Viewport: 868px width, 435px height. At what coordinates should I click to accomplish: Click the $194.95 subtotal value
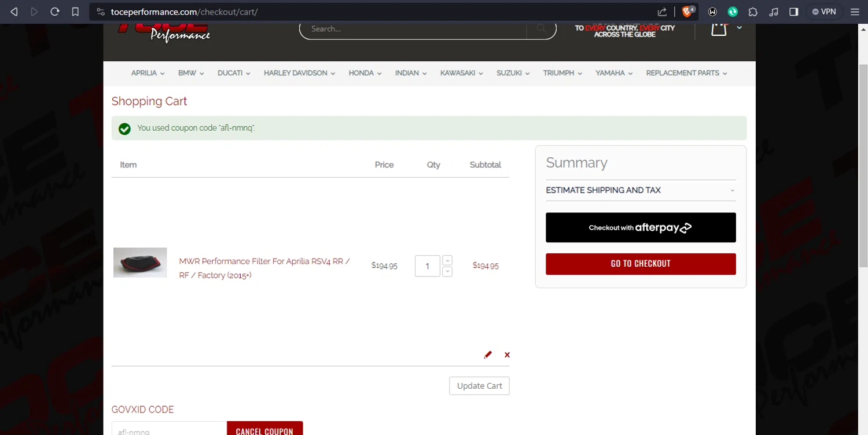tap(486, 266)
